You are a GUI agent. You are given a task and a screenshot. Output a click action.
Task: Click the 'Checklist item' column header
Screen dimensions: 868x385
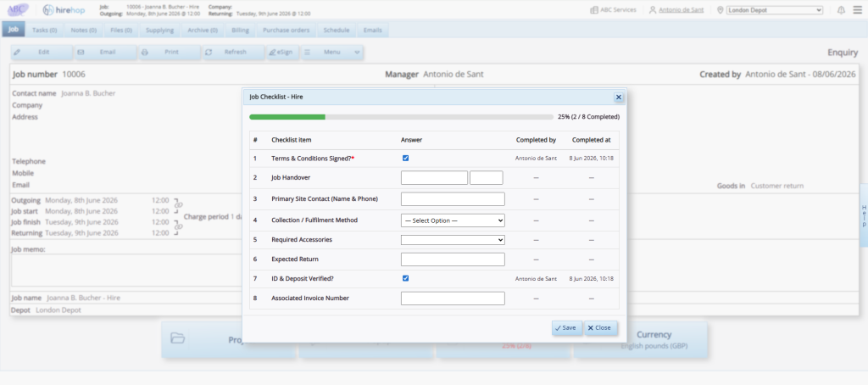[x=292, y=140]
